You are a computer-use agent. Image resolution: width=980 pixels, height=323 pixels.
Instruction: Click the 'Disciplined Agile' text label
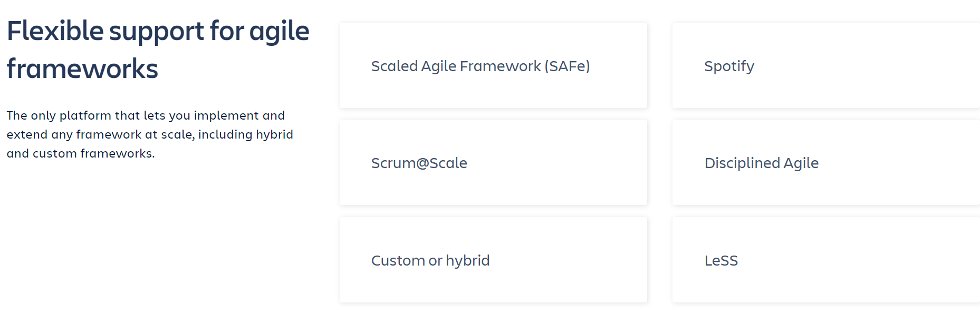pyautogui.click(x=762, y=163)
